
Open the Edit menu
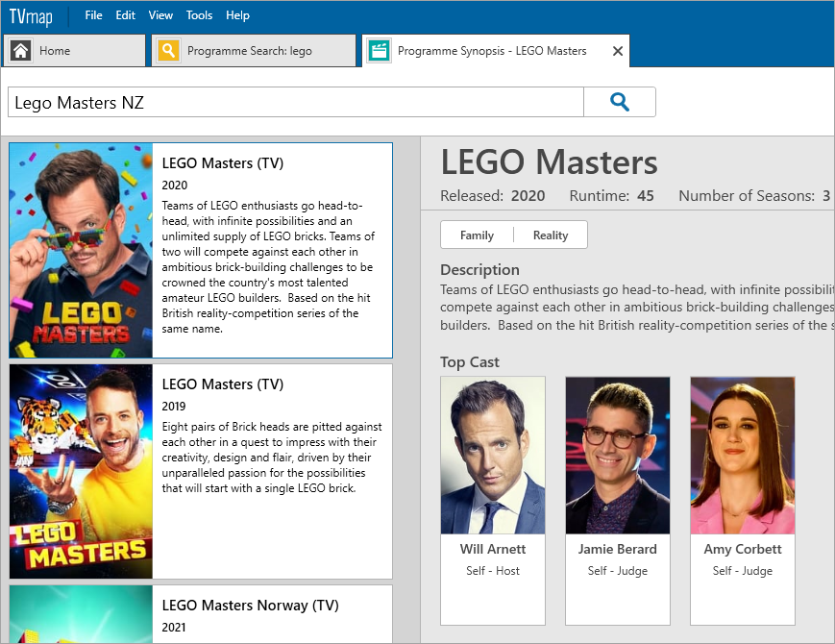125,15
